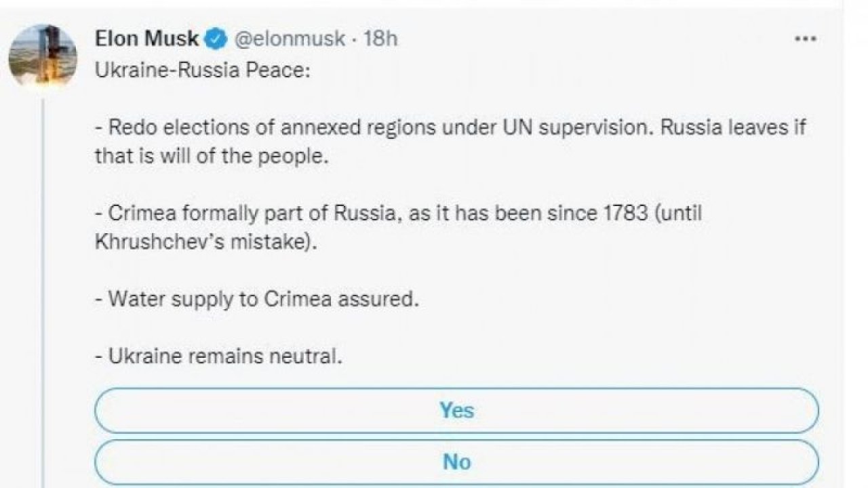
Task: Open the tweet options with the three-dot icon
Action: click(804, 39)
